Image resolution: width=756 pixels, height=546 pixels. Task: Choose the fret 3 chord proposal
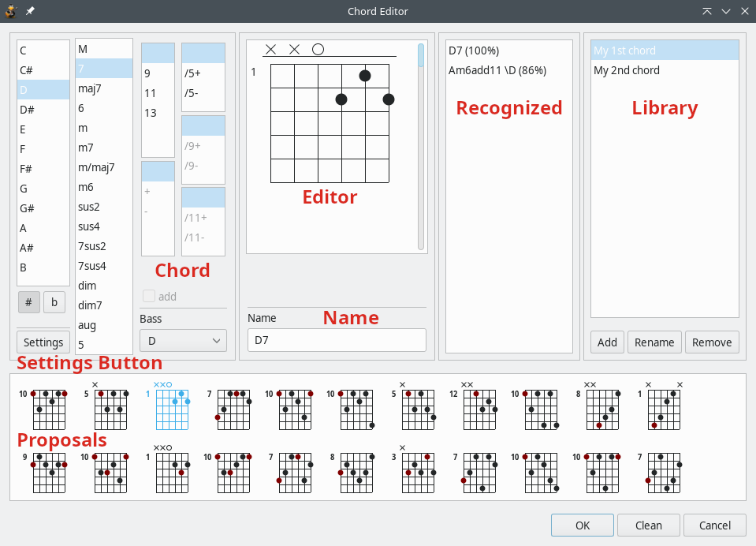[x=418, y=473]
